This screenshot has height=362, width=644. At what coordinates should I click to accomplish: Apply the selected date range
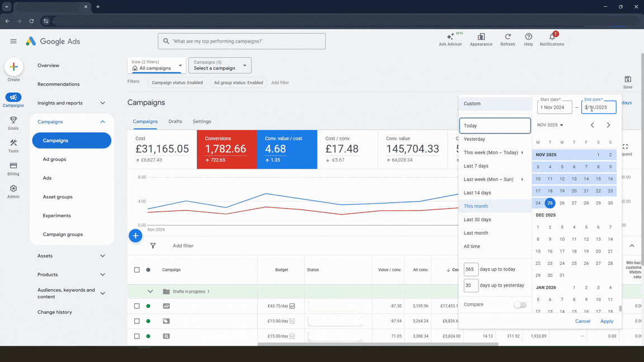tap(607, 321)
